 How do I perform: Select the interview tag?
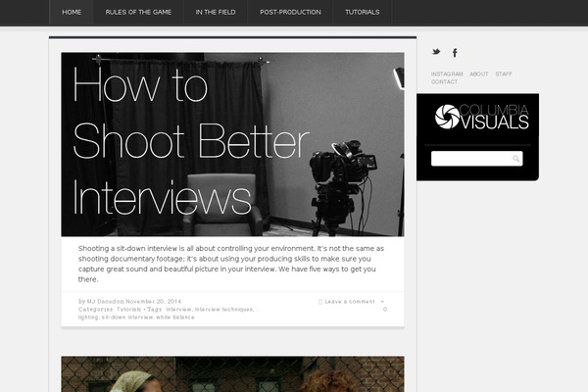pos(179,309)
